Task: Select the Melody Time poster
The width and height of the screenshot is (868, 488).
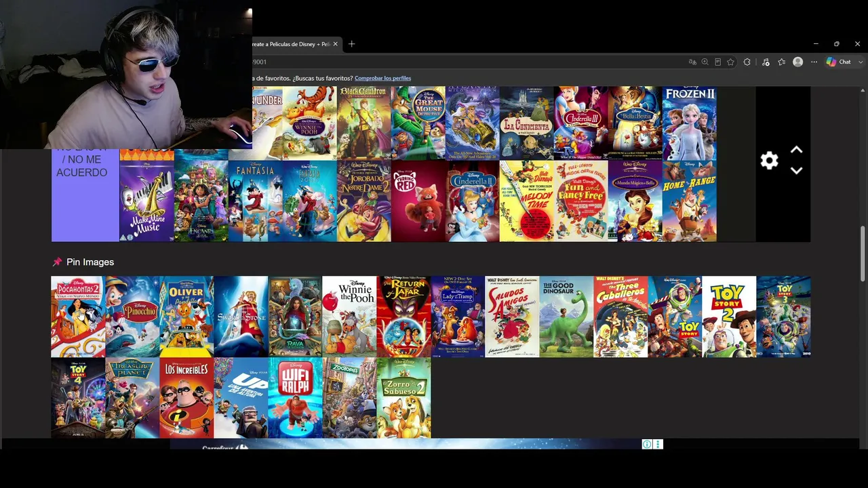Action: (526, 201)
